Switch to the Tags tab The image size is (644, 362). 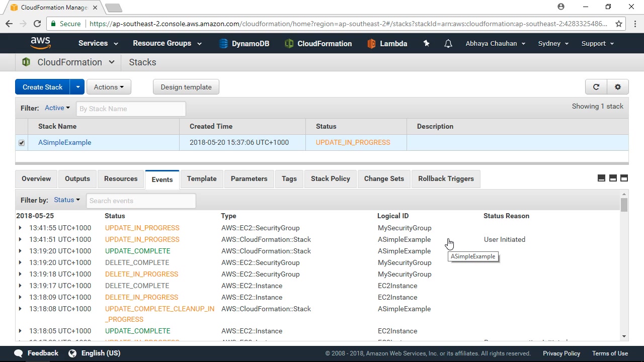coord(289,179)
